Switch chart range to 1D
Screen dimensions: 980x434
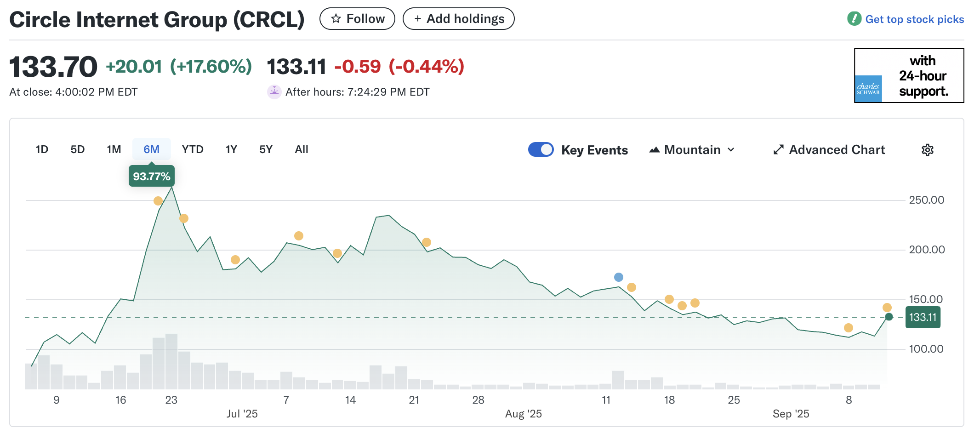pyautogui.click(x=42, y=149)
